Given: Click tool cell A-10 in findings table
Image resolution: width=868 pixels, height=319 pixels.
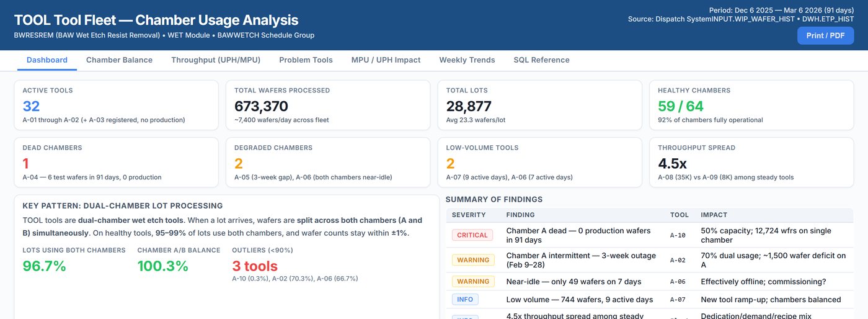Looking at the screenshot, I should coord(678,235).
